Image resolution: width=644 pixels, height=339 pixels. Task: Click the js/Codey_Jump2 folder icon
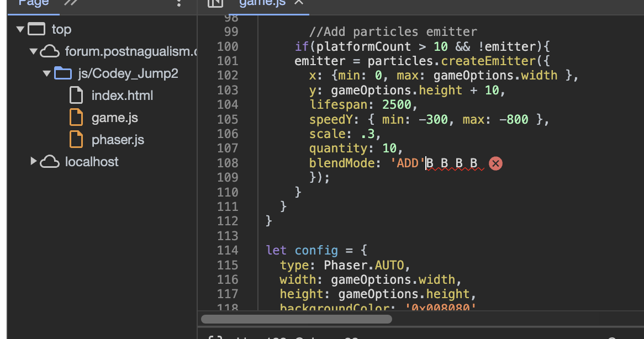[x=63, y=73]
